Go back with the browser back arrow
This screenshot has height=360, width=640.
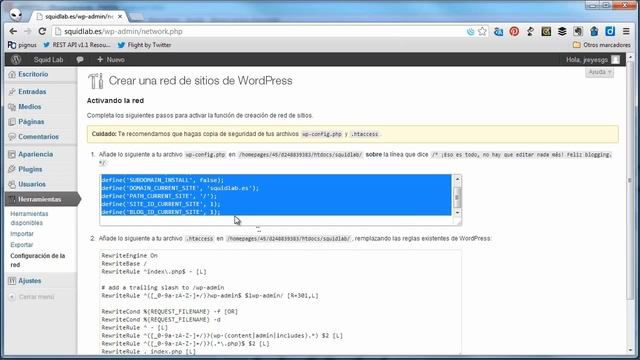(13, 31)
